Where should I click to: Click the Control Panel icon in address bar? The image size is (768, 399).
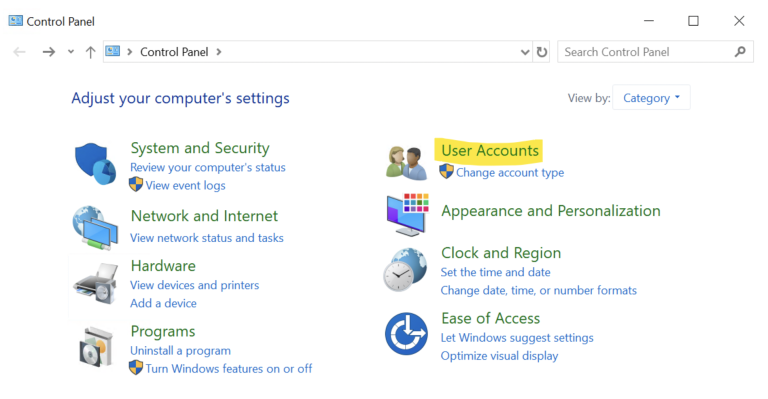point(113,51)
